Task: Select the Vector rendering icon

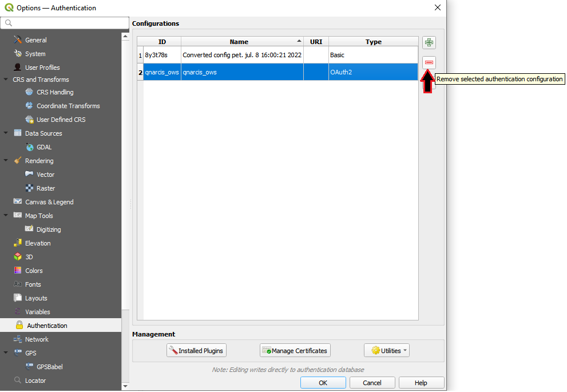Action: (x=30, y=174)
